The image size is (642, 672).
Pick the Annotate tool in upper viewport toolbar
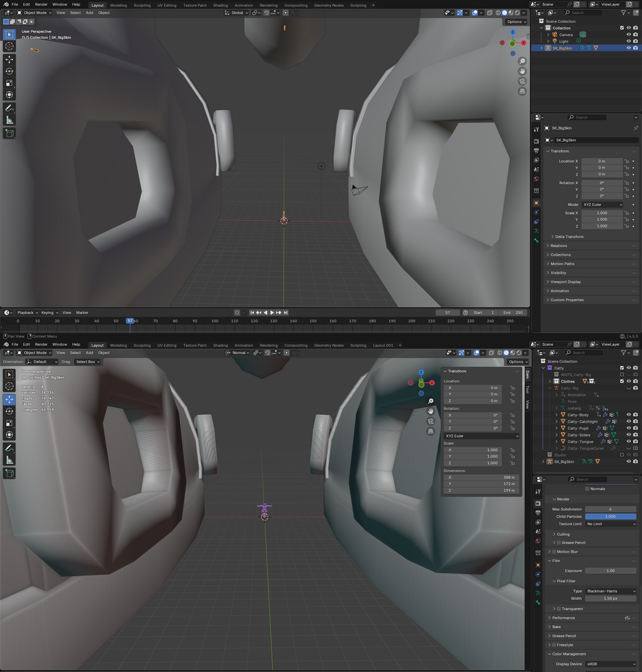[9, 108]
